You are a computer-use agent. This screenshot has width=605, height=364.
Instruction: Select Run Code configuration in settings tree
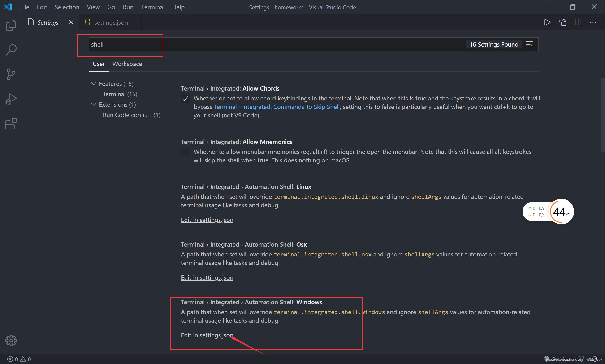[131, 115]
